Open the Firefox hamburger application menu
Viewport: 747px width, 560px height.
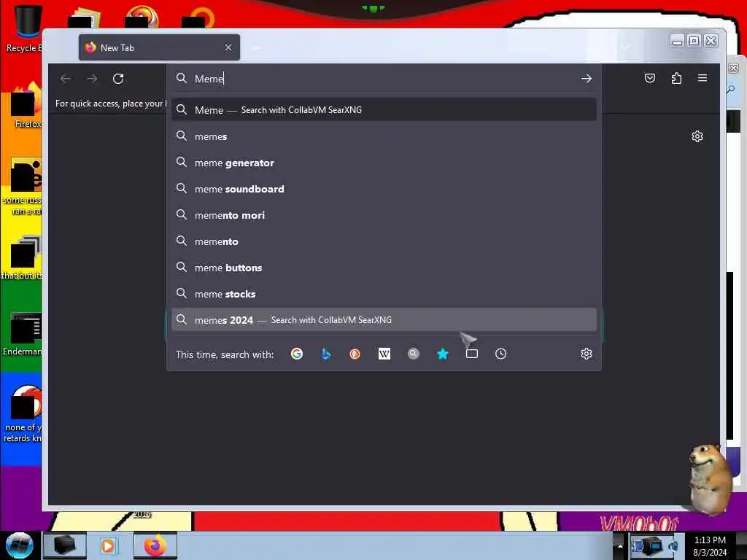(703, 78)
